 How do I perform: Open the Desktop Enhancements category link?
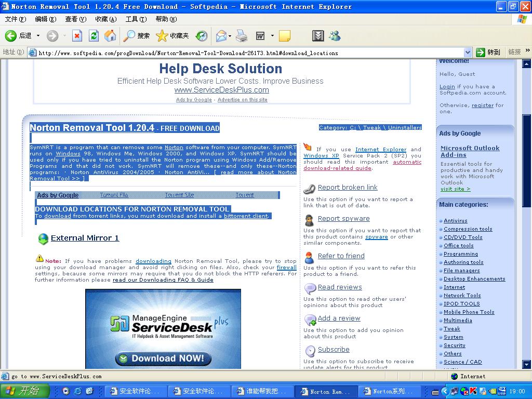coord(474,279)
